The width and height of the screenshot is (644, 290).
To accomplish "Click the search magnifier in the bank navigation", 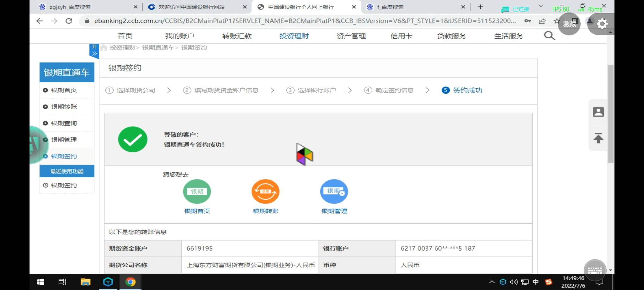I will point(549,36).
